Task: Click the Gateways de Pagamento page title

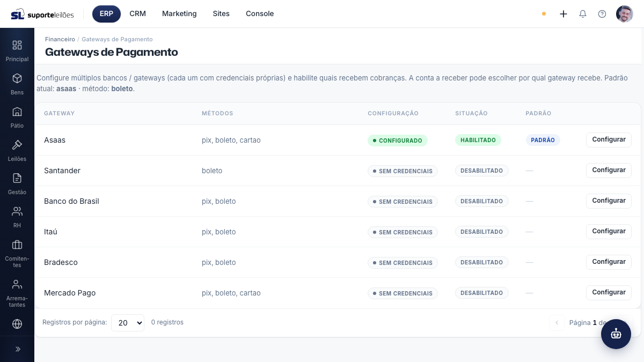Action: tap(112, 52)
